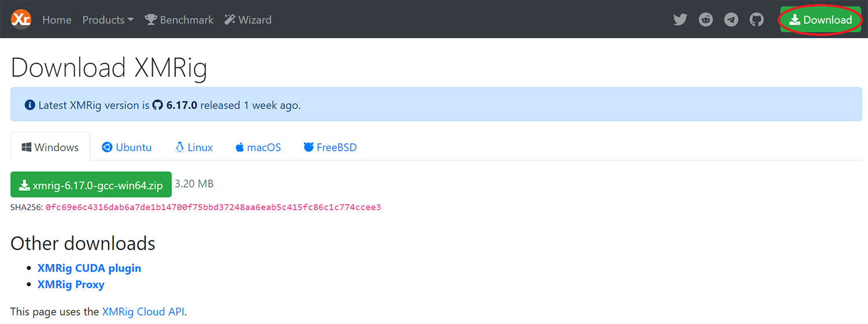Open the Reddit icon link

coord(706,20)
